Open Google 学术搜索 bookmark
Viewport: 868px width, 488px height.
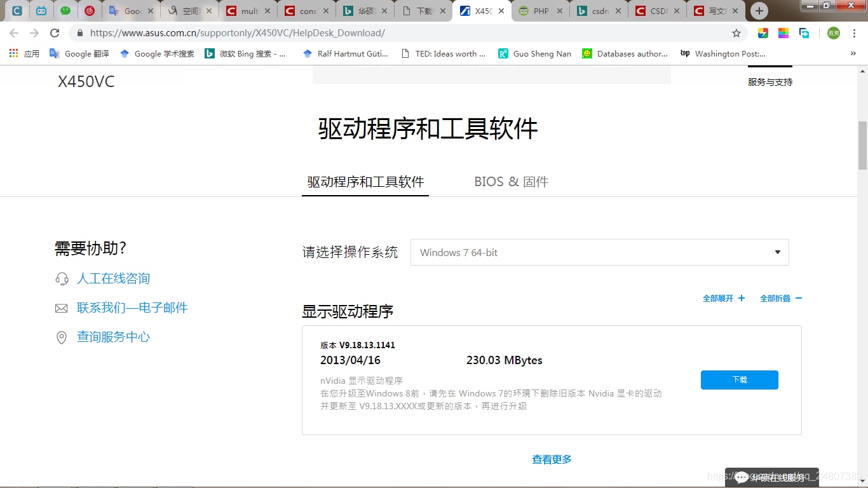click(157, 54)
